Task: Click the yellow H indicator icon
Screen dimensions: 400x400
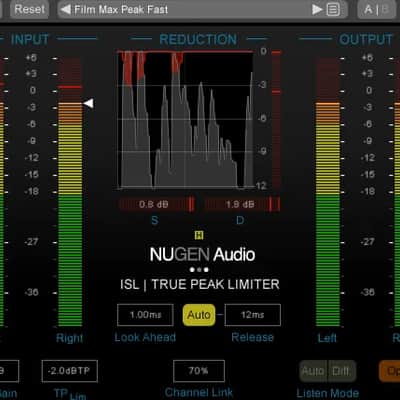Action: [199, 235]
